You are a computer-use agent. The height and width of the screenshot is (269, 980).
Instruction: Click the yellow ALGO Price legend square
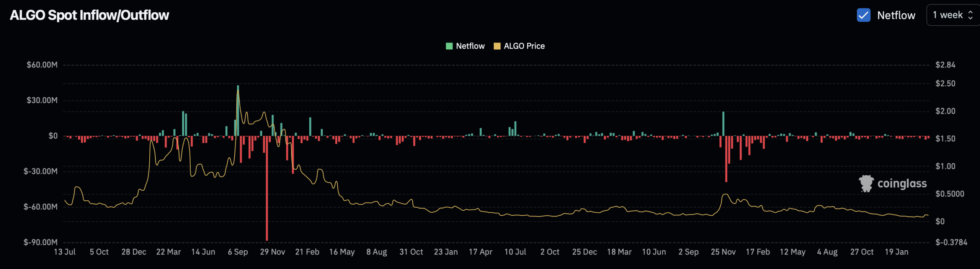[x=497, y=46]
